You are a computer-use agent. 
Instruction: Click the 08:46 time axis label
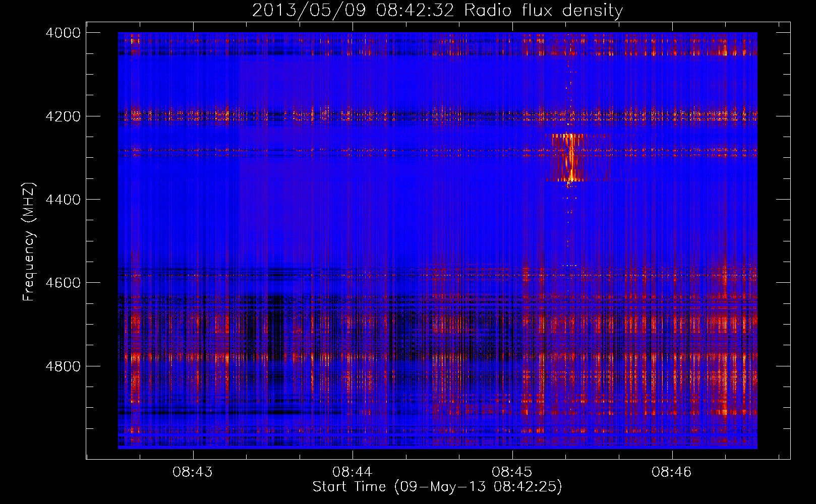(672, 472)
